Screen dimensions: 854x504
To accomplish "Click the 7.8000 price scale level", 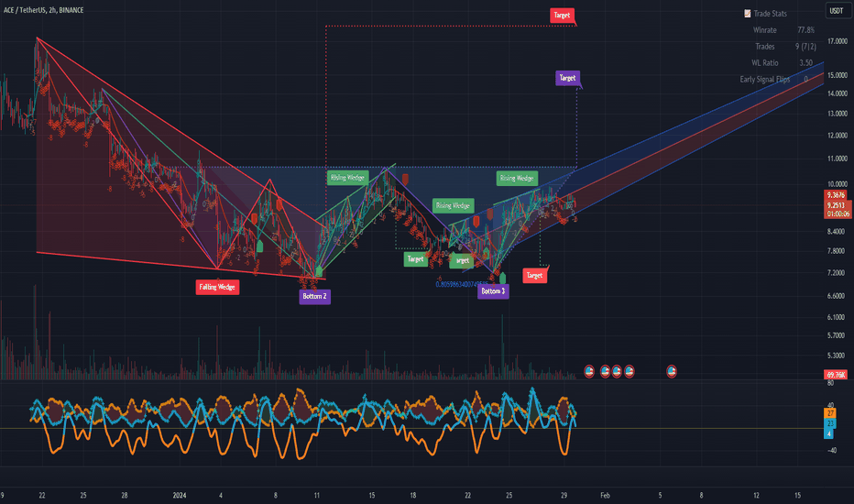I will pyautogui.click(x=836, y=251).
